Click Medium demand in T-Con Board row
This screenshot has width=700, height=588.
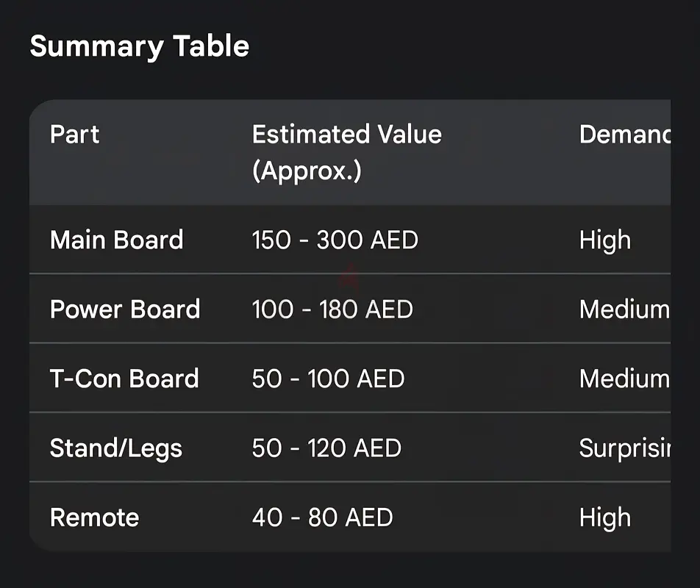tap(624, 379)
